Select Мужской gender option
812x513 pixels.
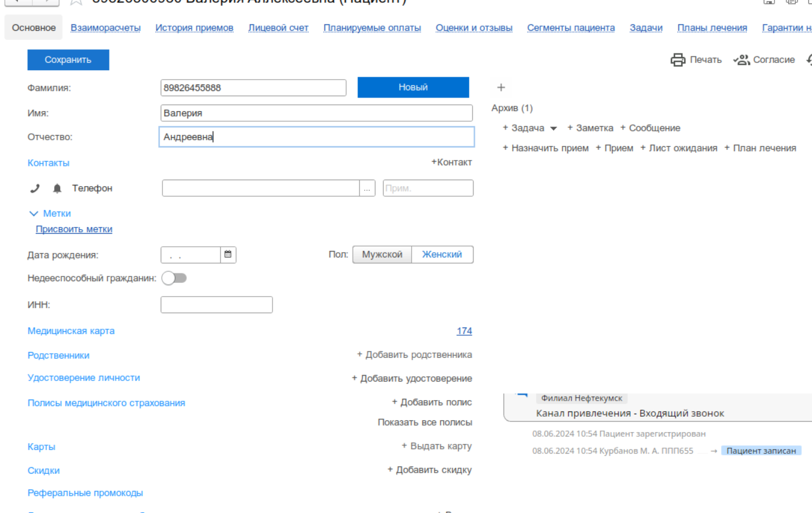(382, 254)
